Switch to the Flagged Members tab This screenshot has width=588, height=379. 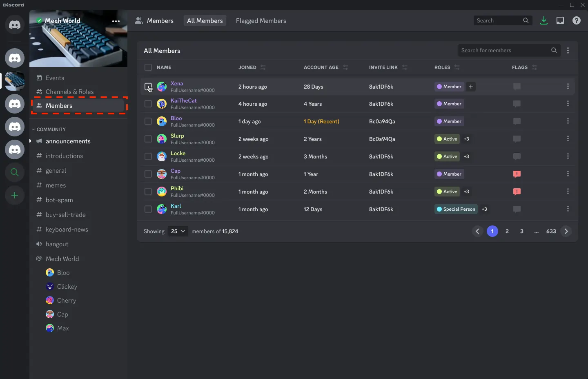pyautogui.click(x=261, y=21)
